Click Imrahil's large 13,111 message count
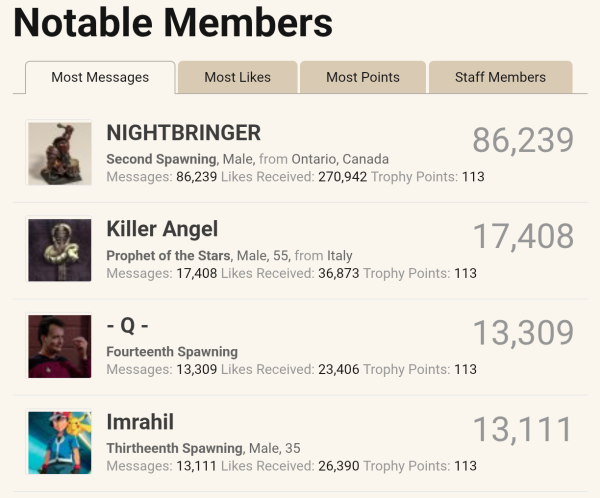Screen dimensions: 600x498 point(523,429)
